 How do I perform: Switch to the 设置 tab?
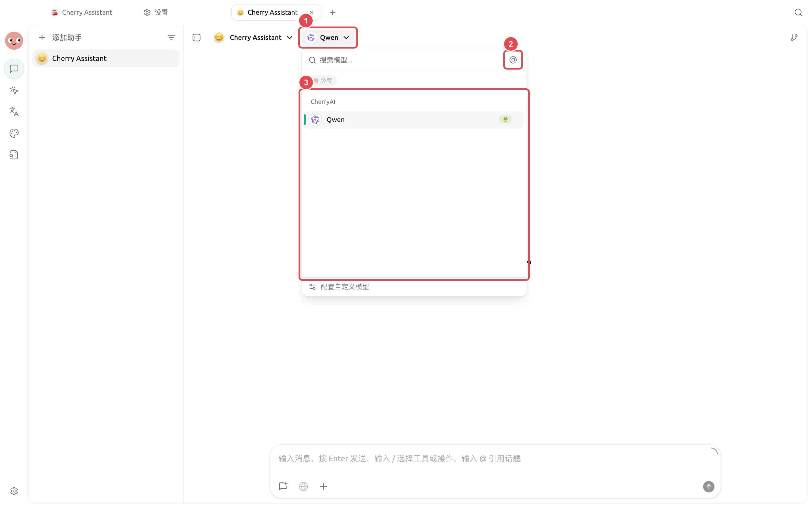[156, 12]
